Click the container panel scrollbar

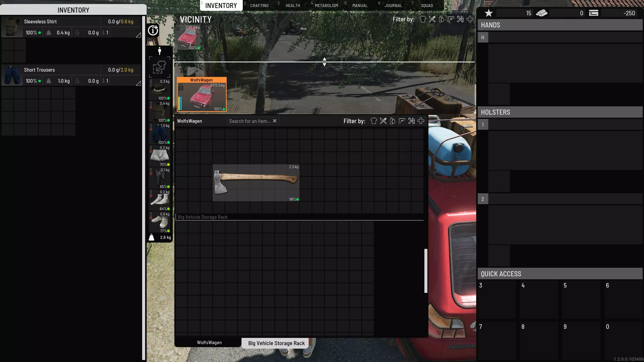click(x=426, y=271)
